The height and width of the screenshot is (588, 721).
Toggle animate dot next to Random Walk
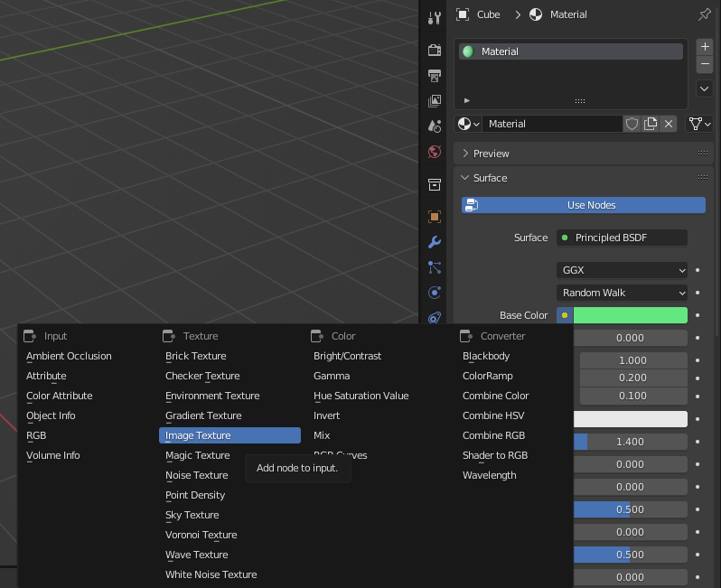(698, 293)
